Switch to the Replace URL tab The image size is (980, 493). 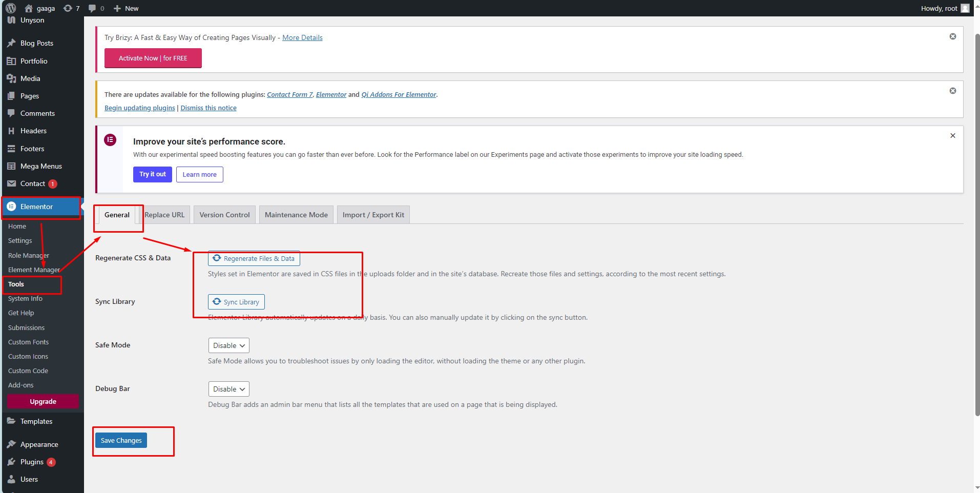click(x=164, y=215)
